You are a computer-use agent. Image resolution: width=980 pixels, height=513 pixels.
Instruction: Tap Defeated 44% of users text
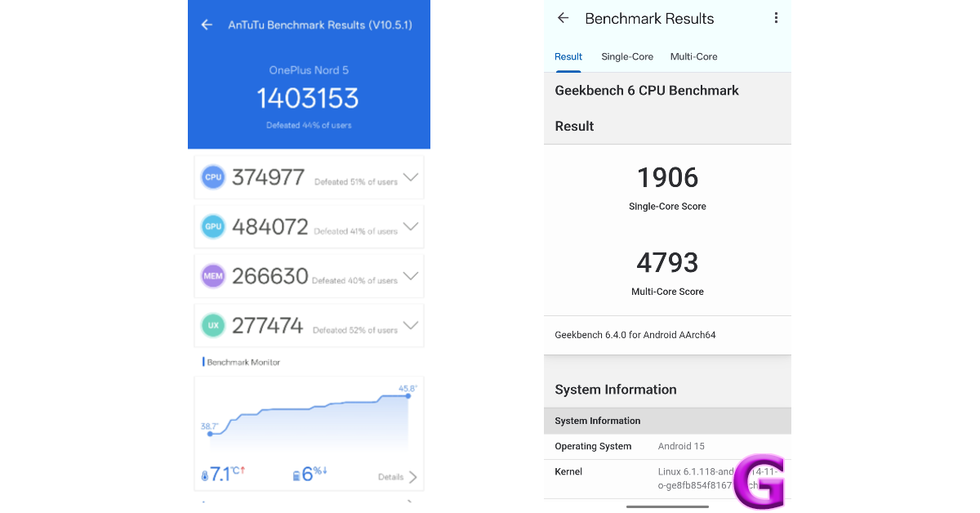click(x=309, y=126)
